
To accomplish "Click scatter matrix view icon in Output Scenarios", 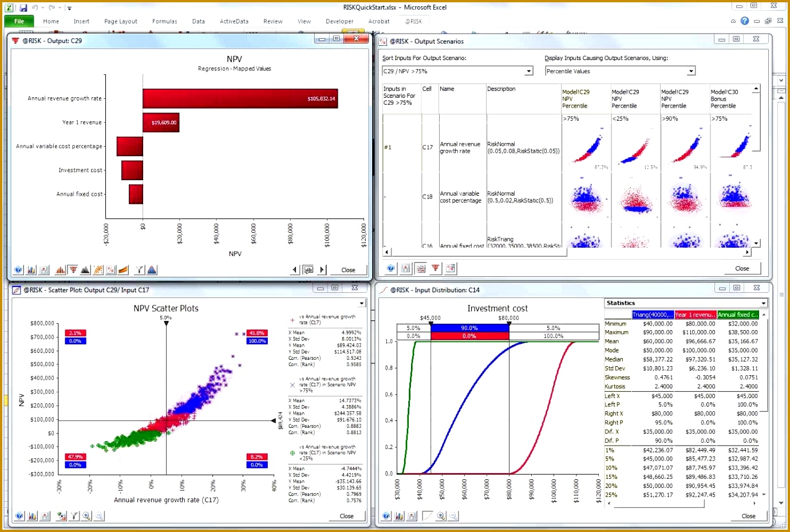I will pos(421,268).
